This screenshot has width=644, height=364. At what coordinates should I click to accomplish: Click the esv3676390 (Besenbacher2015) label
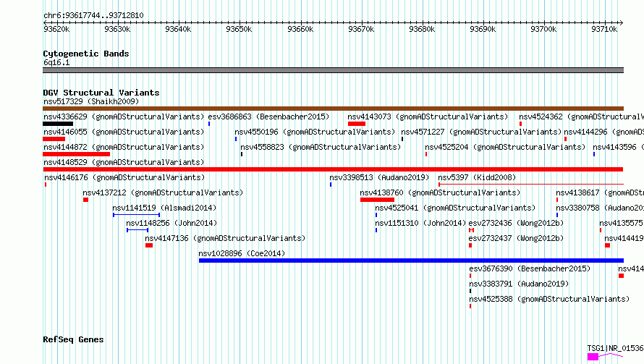530,268
